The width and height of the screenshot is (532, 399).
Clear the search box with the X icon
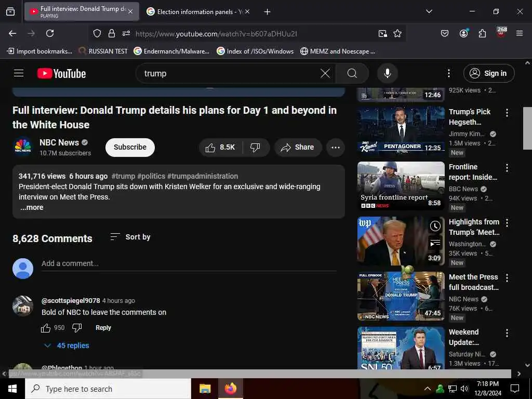click(325, 73)
